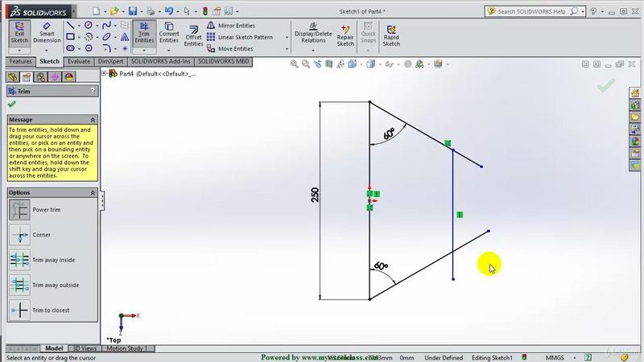This screenshot has height=362, width=644.
Task: Click the Rebuild traffic light icon
Action: pos(205,11)
